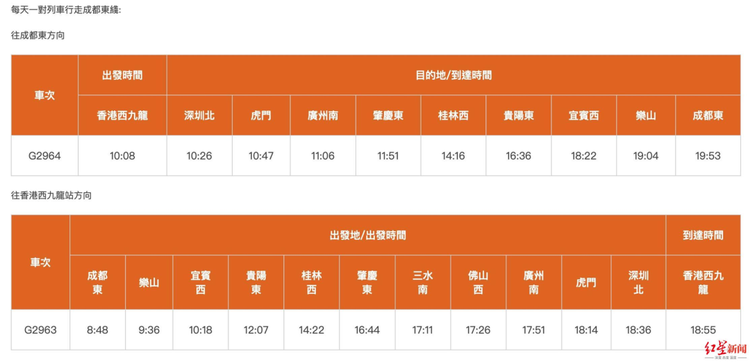The height and width of the screenshot is (363, 750).
Task: Click the 到達時間 header in bottom table
Action: [703, 235]
